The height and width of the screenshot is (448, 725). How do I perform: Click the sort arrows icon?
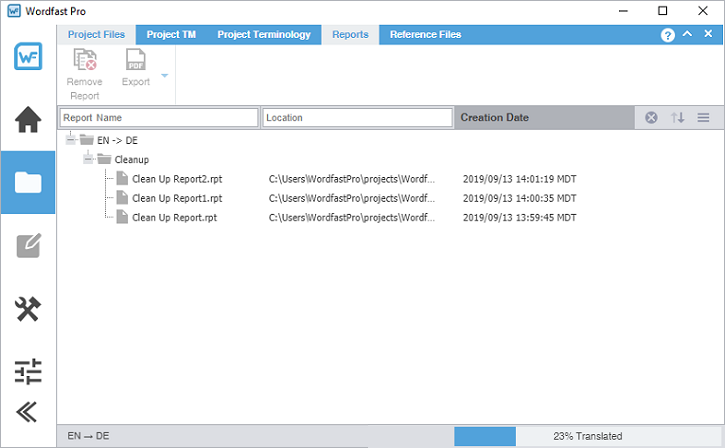pyautogui.click(x=677, y=118)
